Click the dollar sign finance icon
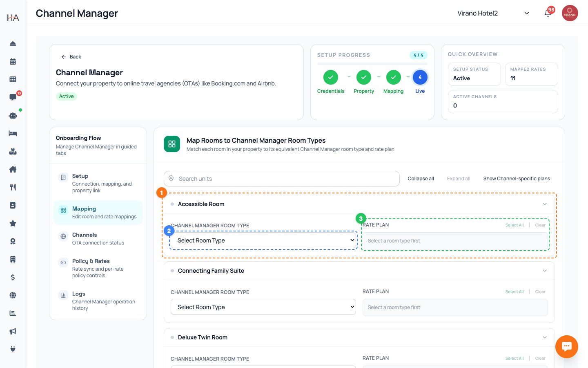588x368 pixels. 13,277
